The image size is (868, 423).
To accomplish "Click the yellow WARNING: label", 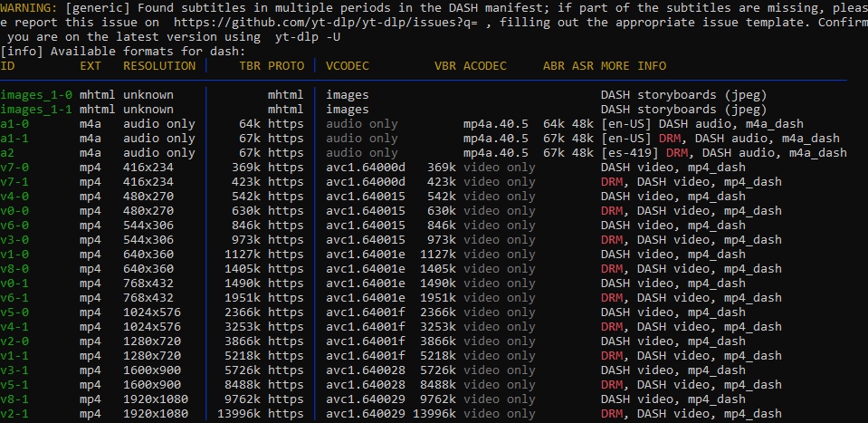I will coord(29,8).
